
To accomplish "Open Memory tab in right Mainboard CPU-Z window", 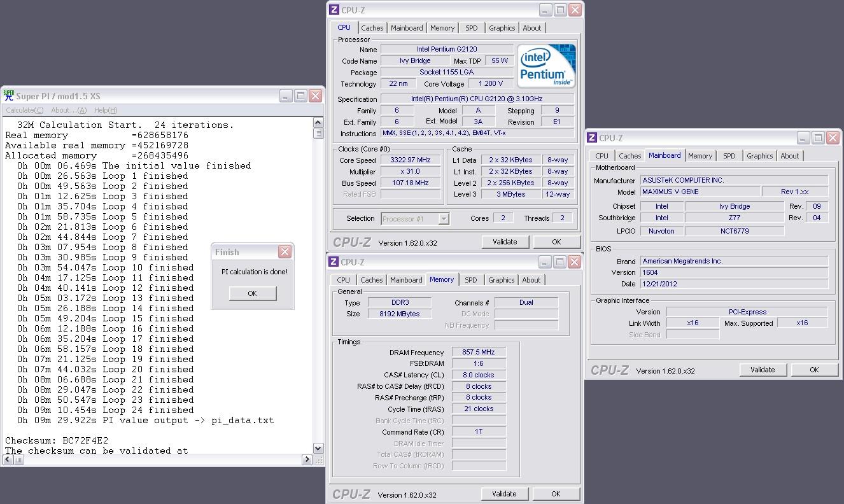I will (700, 156).
